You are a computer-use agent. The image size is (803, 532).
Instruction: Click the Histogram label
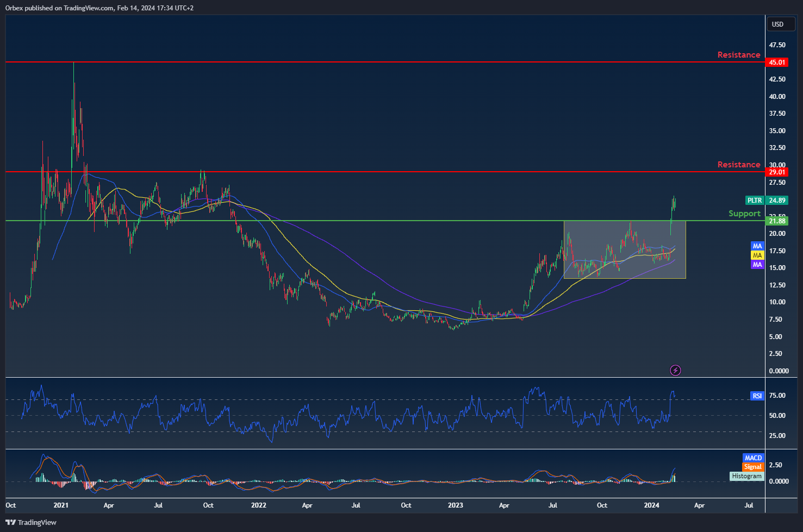(746, 476)
